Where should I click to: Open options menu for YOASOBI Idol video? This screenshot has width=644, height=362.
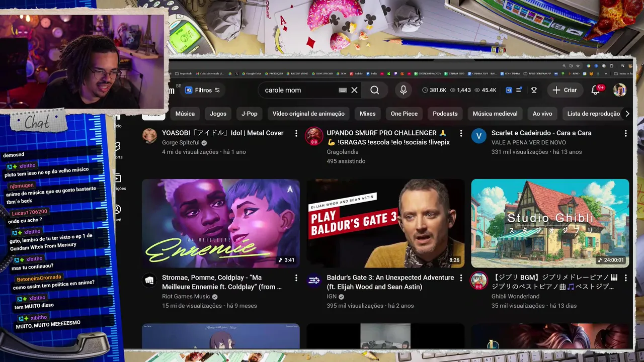tap(296, 133)
